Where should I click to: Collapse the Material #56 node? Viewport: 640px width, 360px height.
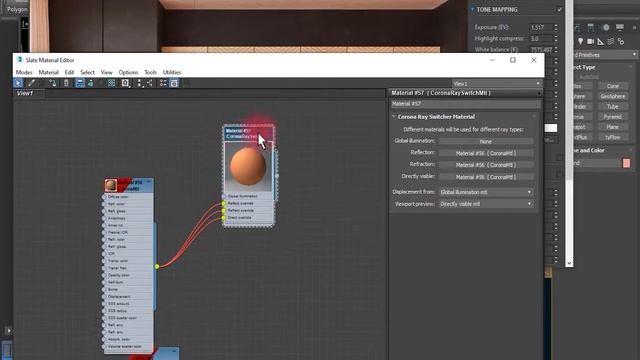(x=149, y=182)
